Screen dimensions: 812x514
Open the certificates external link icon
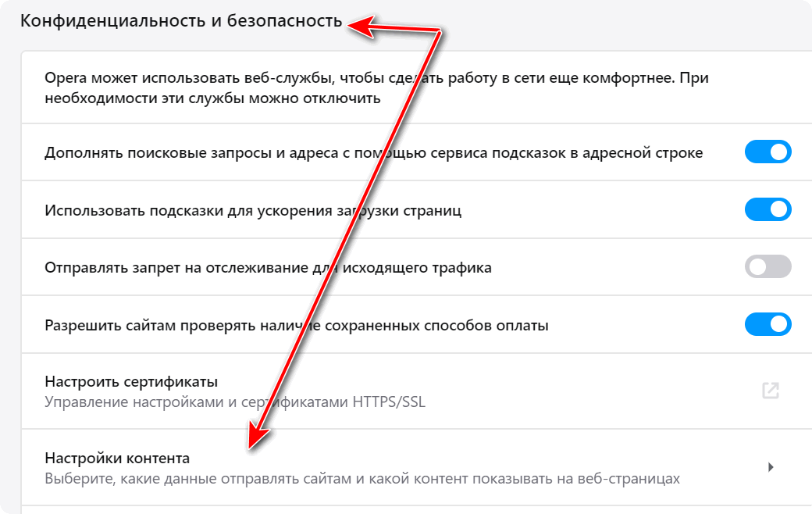(x=770, y=391)
